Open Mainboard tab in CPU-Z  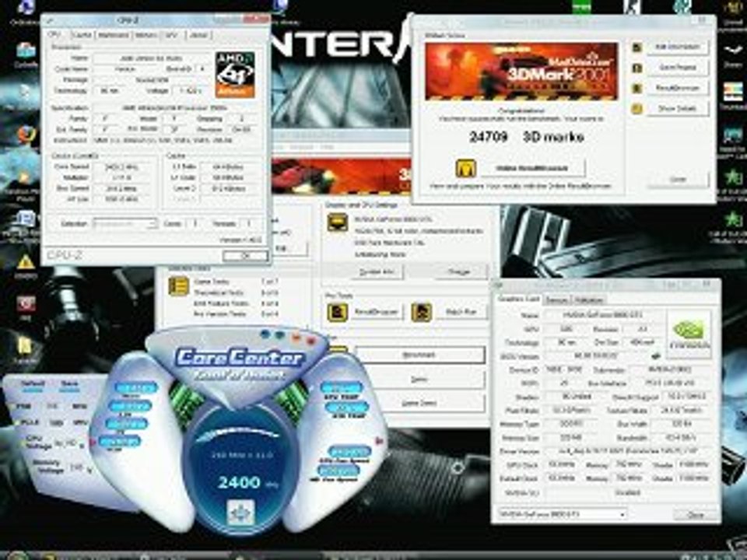[114, 35]
